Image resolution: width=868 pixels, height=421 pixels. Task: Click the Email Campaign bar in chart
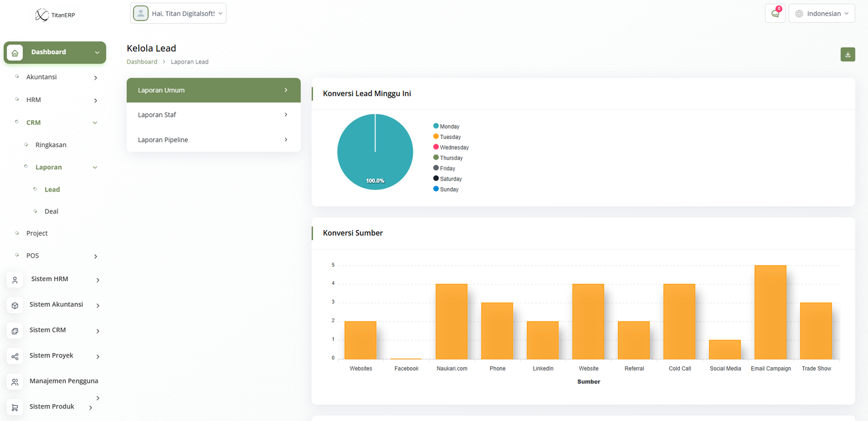(x=770, y=312)
